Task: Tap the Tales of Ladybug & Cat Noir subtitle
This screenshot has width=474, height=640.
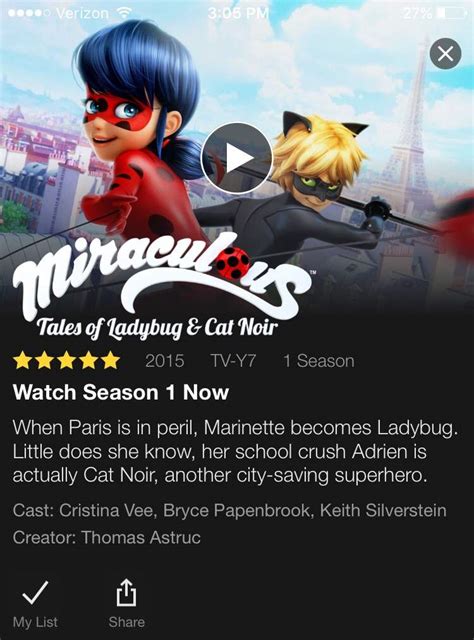Action: [158, 328]
